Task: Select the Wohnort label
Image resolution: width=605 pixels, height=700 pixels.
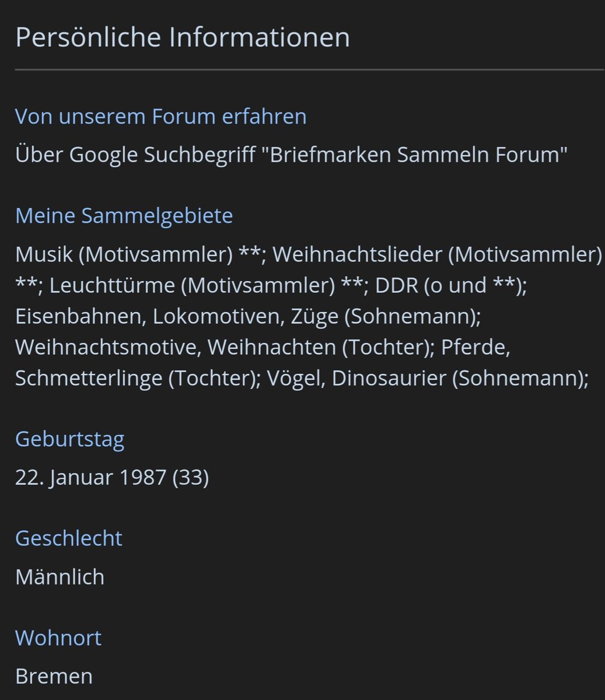Action: pos(58,638)
